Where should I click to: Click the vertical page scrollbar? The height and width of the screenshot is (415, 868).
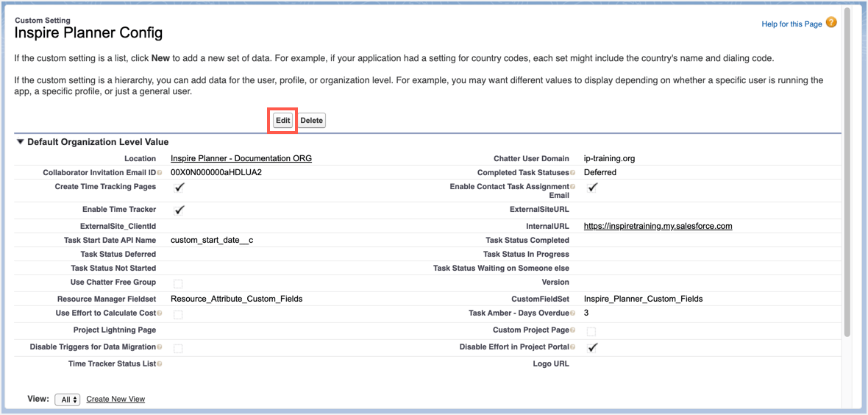(x=847, y=171)
